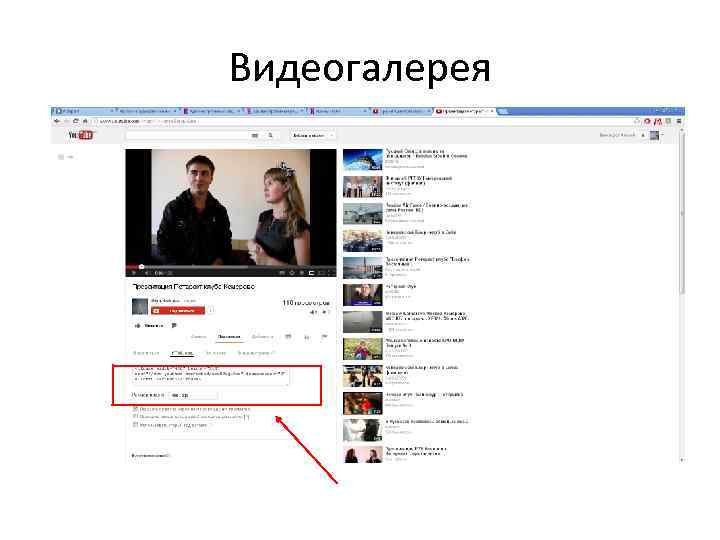Play the video with the play button

[134, 273]
